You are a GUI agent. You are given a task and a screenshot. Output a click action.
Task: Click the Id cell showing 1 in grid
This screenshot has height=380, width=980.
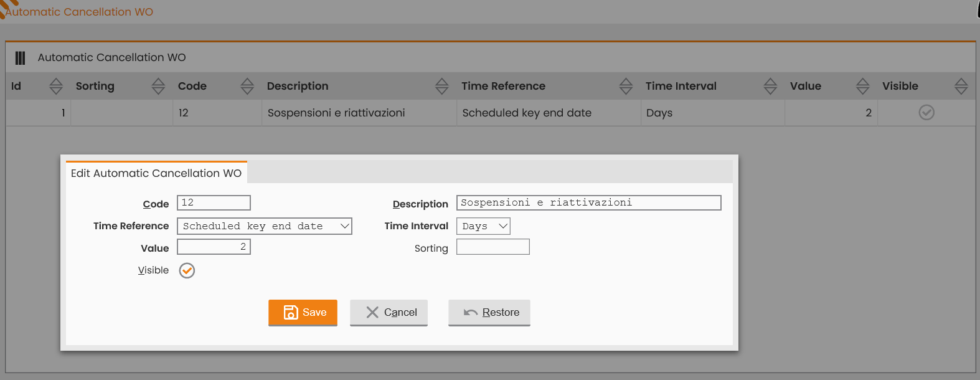(x=39, y=113)
